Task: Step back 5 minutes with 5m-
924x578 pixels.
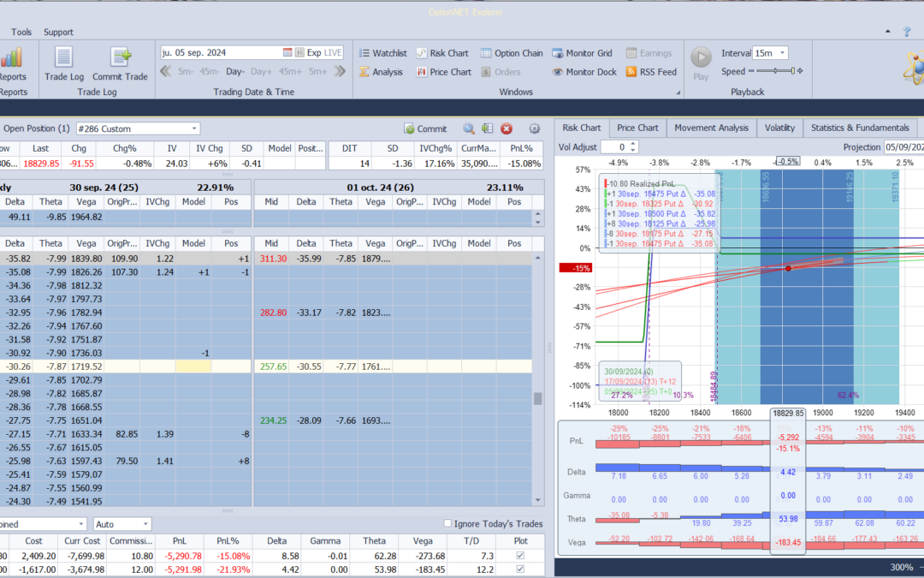Action: [185, 71]
